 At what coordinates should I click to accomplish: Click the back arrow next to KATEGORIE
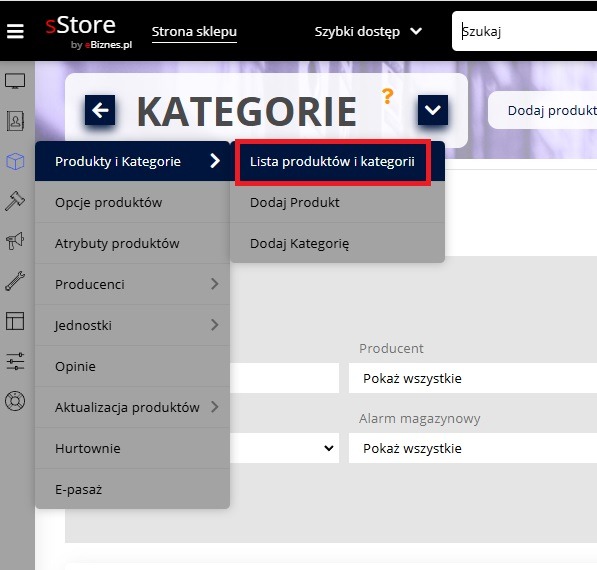[x=100, y=110]
